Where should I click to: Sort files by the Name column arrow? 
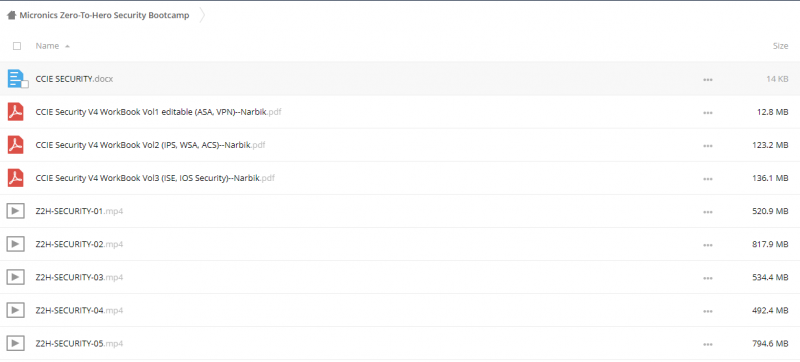67,46
